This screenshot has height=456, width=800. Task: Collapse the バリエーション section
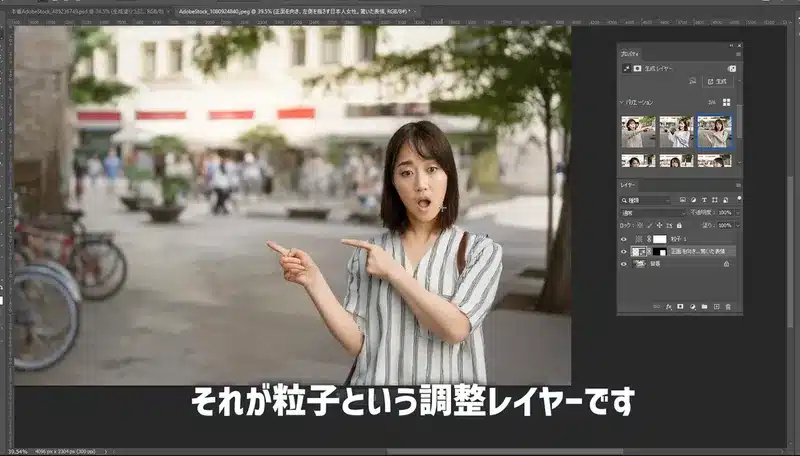click(x=621, y=102)
